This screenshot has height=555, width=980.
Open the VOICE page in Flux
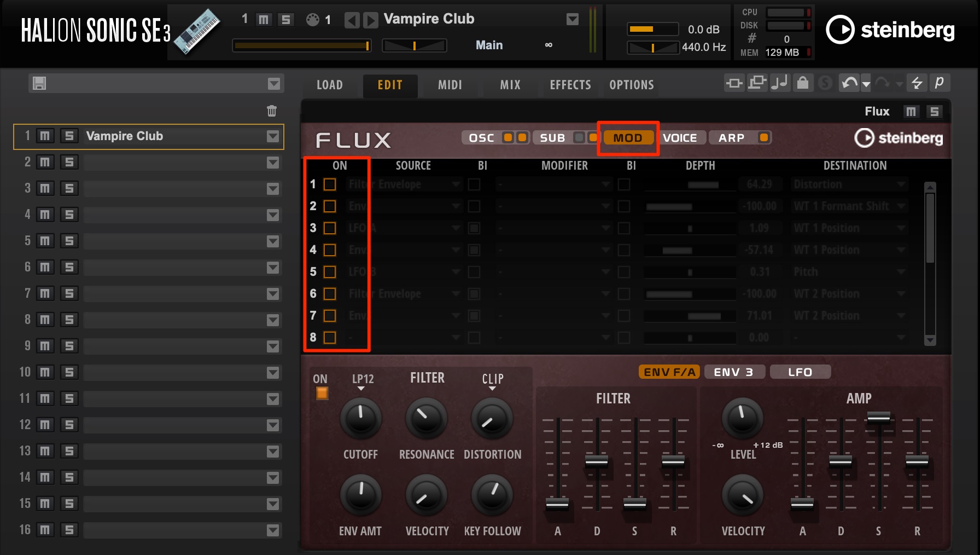click(680, 138)
